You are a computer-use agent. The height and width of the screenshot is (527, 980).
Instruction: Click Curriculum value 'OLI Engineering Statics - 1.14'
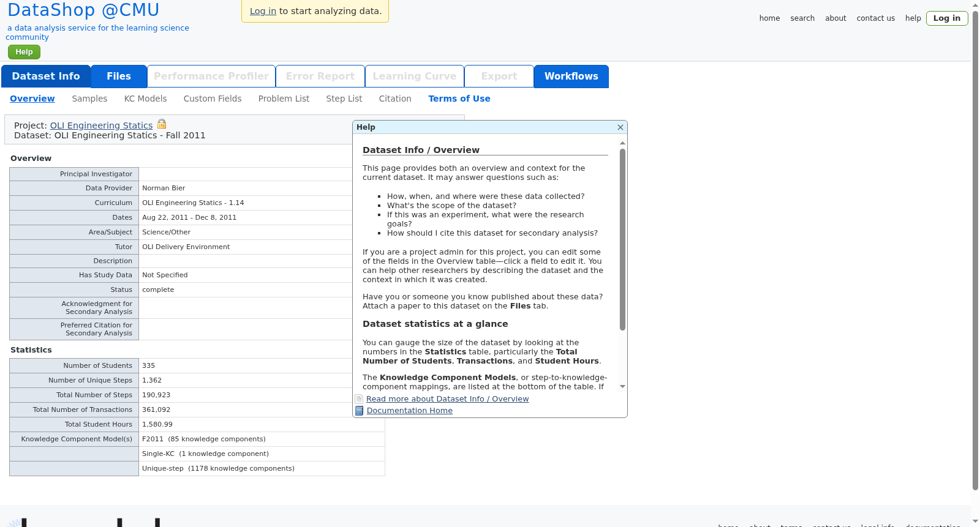(x=193, y=203)
